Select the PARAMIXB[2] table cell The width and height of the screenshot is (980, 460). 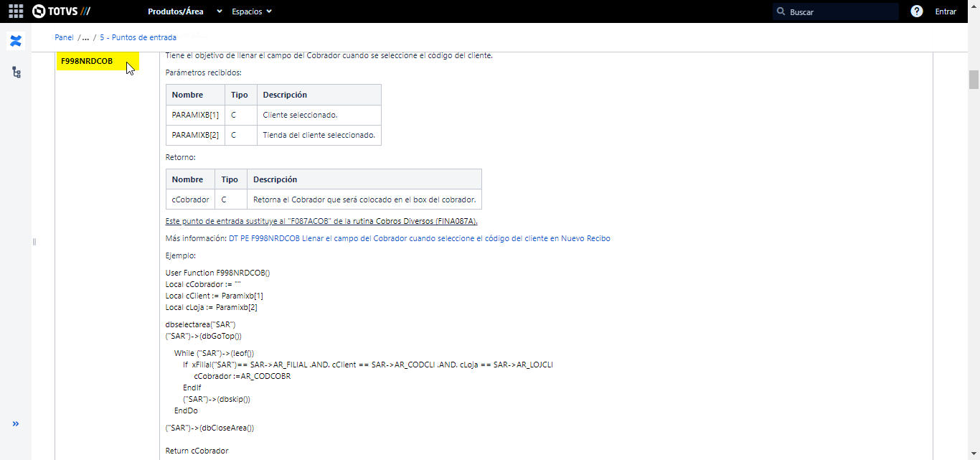click(195, 135)
